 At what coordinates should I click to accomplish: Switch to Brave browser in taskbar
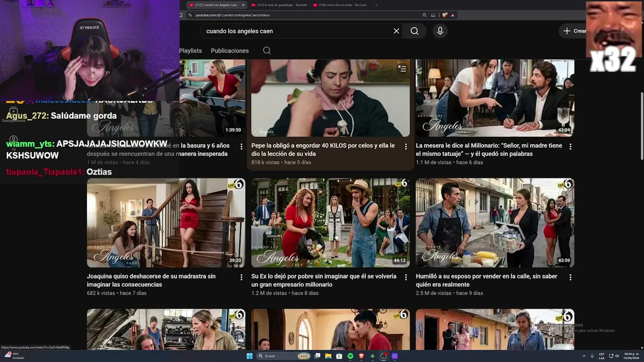361,356
